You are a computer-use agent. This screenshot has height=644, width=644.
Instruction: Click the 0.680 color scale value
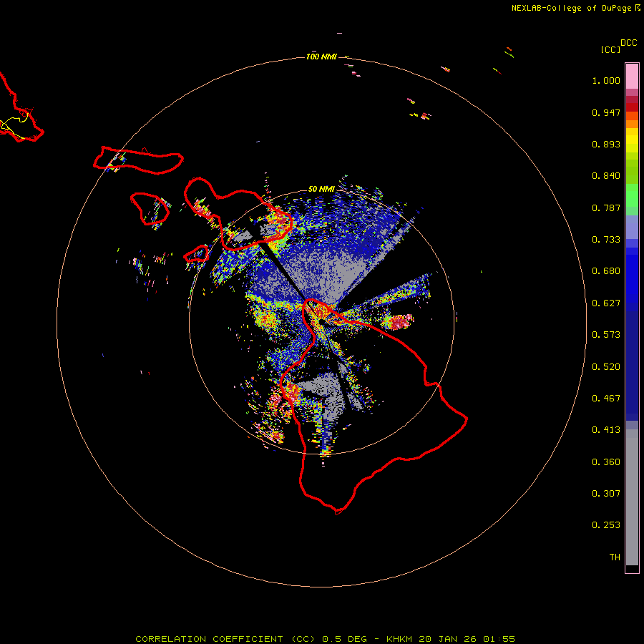coord(606,271)
